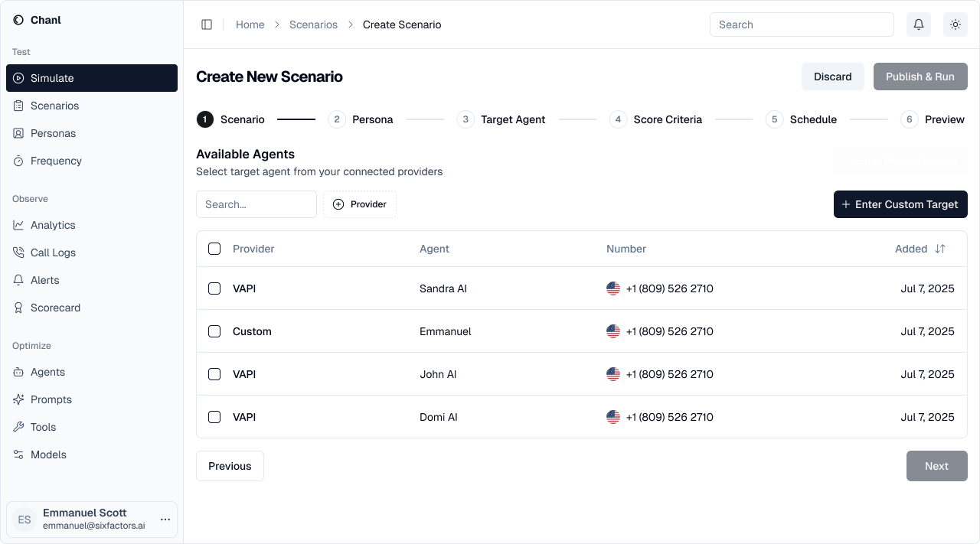Open Analytics from the sidebar

click(x=54, y=225)
